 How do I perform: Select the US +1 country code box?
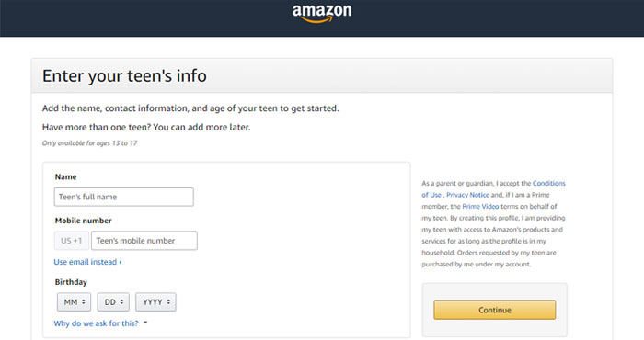pos(72,241)
